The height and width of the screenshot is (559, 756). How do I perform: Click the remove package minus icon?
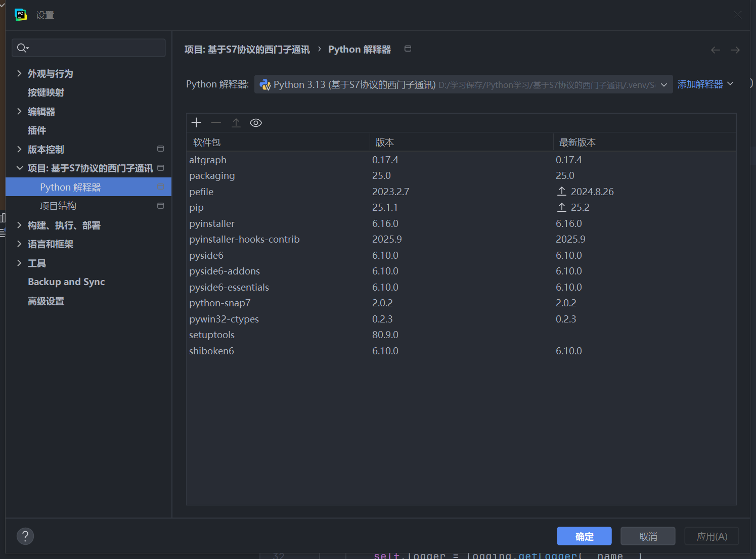pyautogui.click(x=216, y=123)
